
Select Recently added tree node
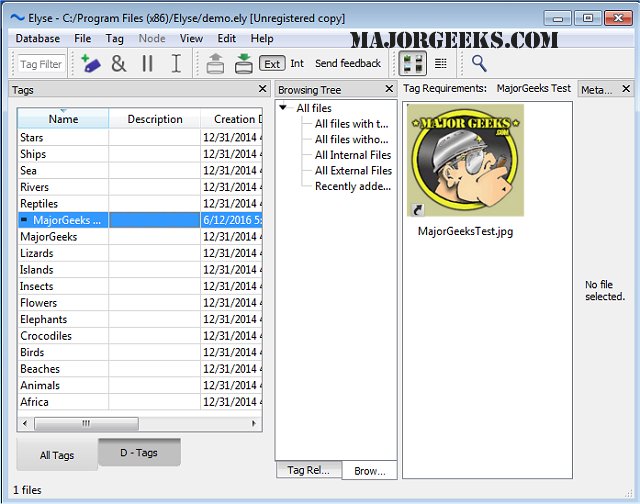[x=353, y=186]
